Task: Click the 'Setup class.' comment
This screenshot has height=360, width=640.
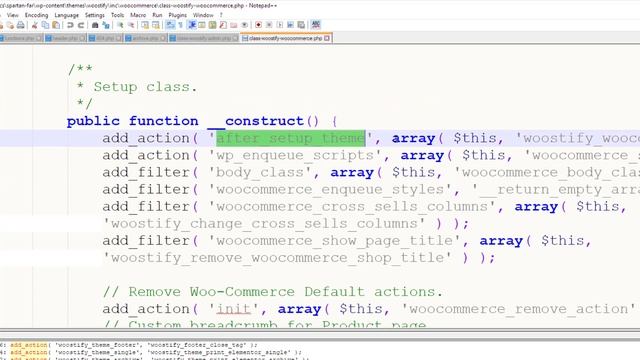Action: [x=145, y=87]
